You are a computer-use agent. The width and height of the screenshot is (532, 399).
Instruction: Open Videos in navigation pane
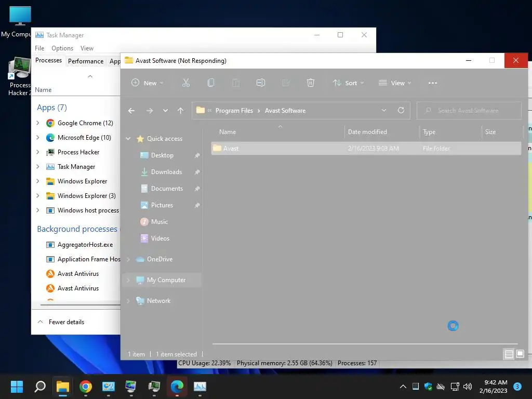160,238
